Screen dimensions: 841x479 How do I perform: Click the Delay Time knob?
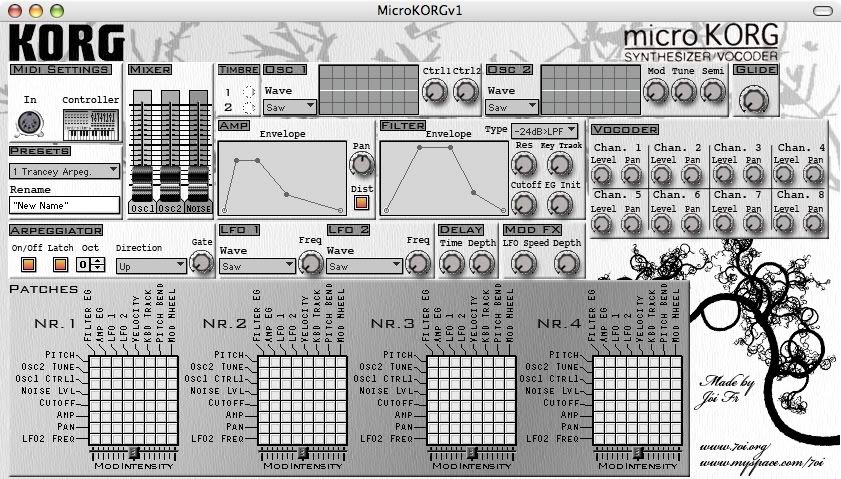[x=452, y=263]
